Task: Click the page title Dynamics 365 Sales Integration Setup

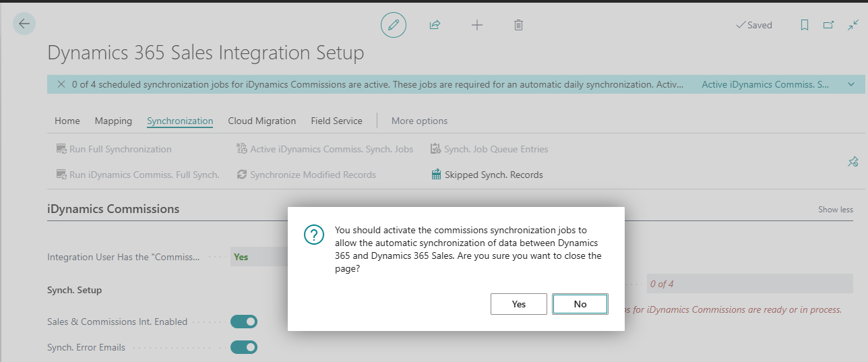Action: 206,53
